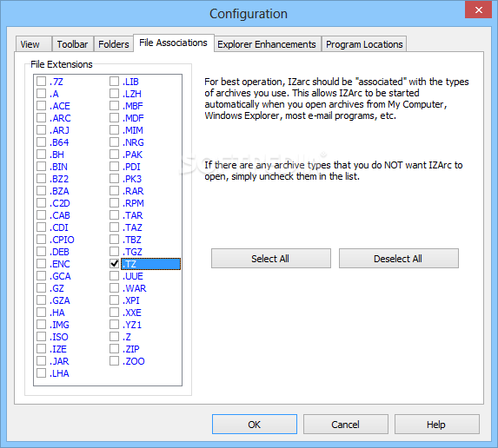Screen dimensions: 498x448
Task: Open Help for this dialog
Action: pyautogui.click(x=436, y=425)
